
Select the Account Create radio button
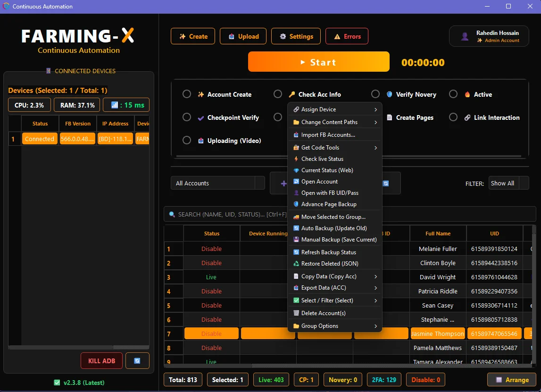(187, 94)
